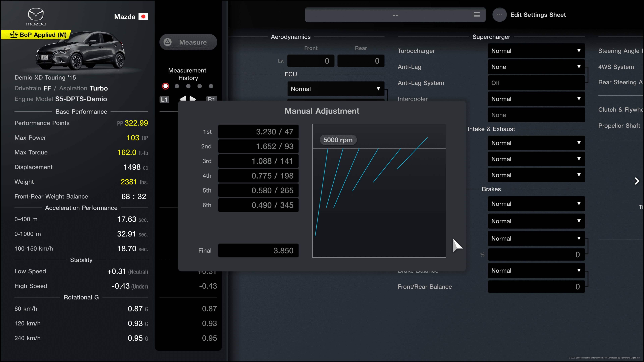Viewport: 644px width, 362px height.
Task: Open dropdown above Front/Rear Balance field
Action: tap(536, 270)
